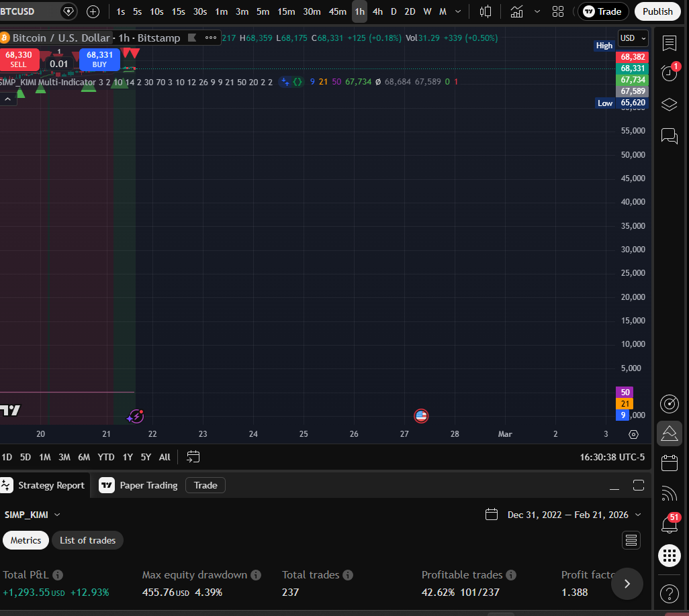Image resolution: width=689 pixels, height=616 pixels.
Task: Open the layout grid icon near Trade
Action: 558,11
